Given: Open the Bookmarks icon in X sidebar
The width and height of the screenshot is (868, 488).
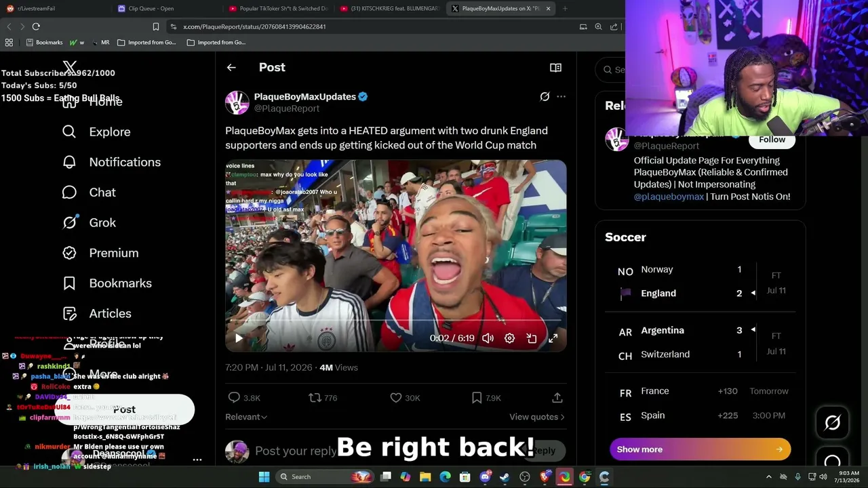Looking at the screenshot, I should (x=69, y=283).
